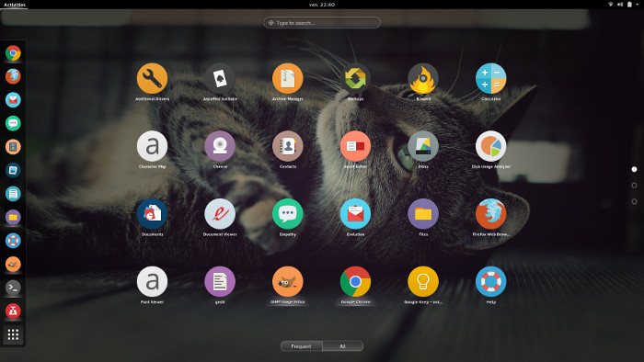Launch Character Map
The image size is (644, 362).
coord(152,146)
